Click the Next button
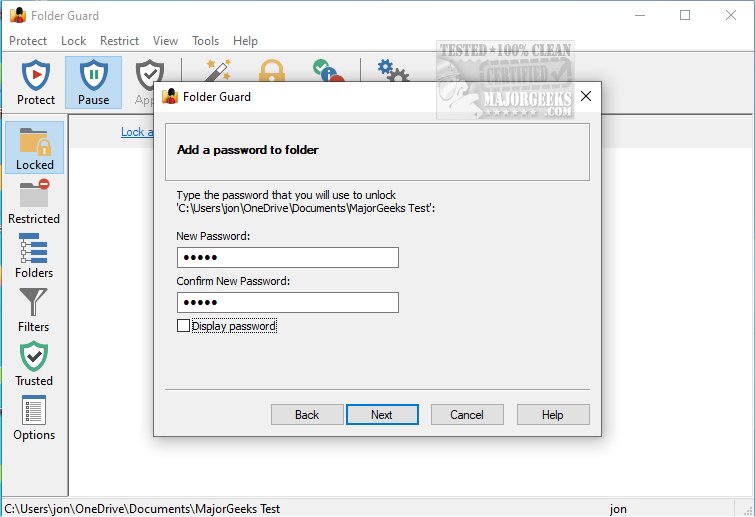 click(381, 414)
